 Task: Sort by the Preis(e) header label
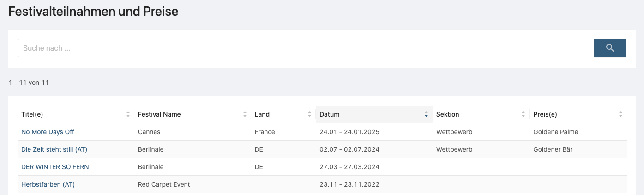point(545,114)
